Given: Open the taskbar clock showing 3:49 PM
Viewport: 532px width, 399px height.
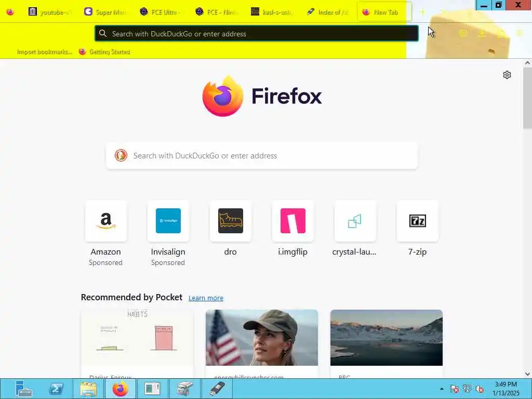Looking at the screenshot, I should pyautogui.click(x=506, y=389).
